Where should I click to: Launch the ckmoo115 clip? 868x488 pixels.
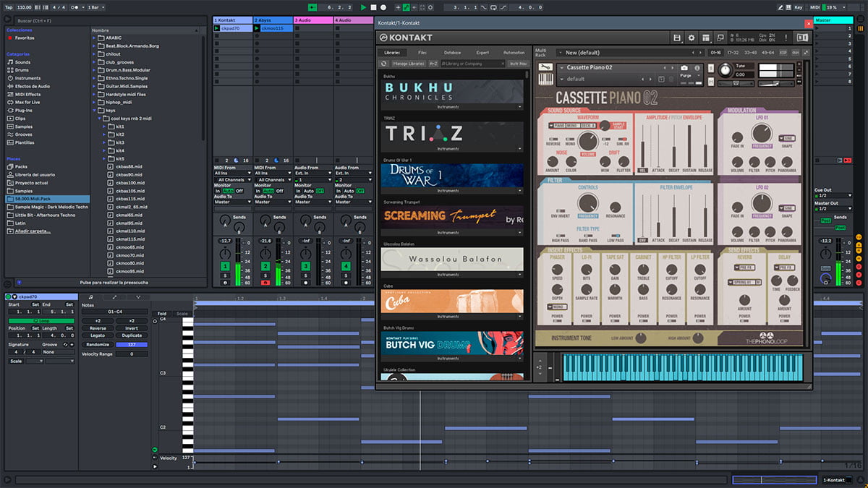(258, 28)
